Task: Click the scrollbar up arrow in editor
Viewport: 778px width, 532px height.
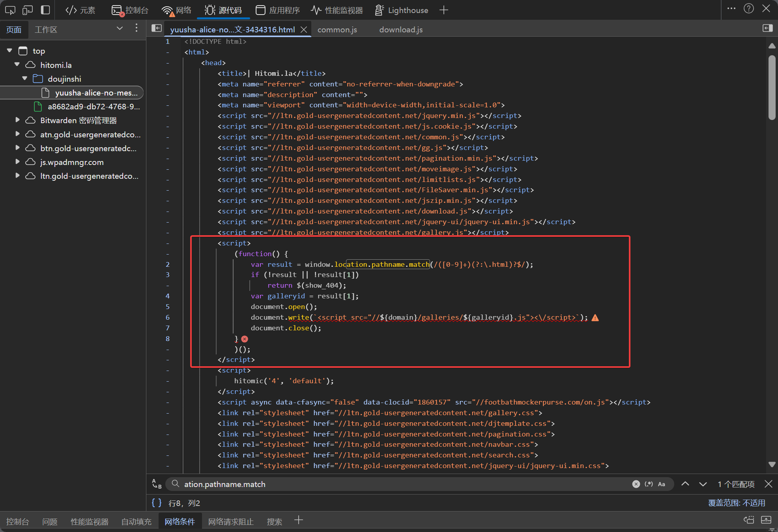Action: [x=772, y=46]
